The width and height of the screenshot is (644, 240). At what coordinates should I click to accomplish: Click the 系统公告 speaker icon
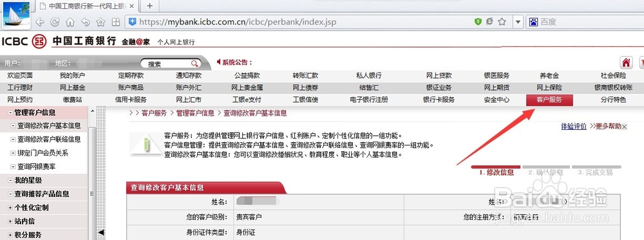pos(219,62)
